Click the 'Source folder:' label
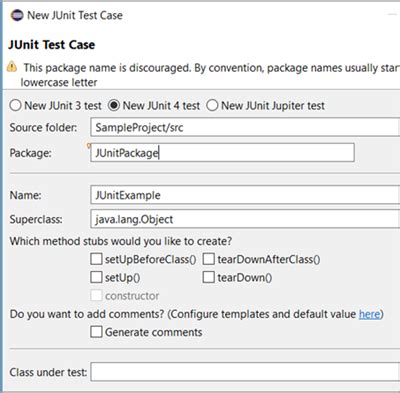 point(43,127)
